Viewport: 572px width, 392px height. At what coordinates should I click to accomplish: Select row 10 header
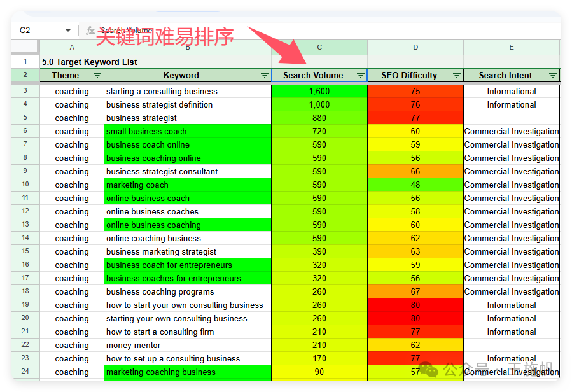pyautogui.click(x=25, y=185)
